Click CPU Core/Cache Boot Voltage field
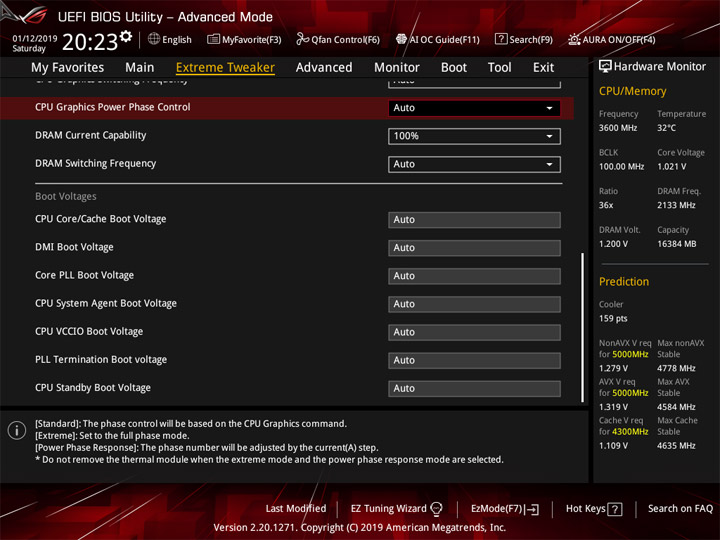 pyautogui.click(x=474, y=220)
